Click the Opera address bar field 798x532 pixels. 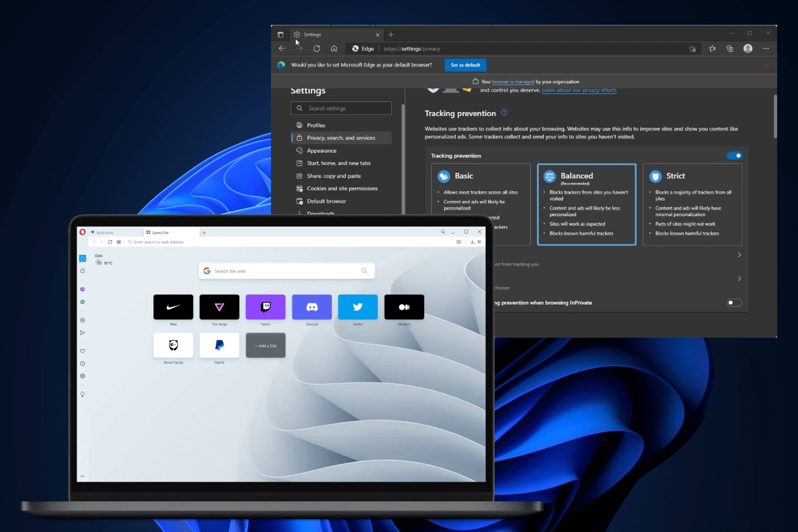[290, 242]
